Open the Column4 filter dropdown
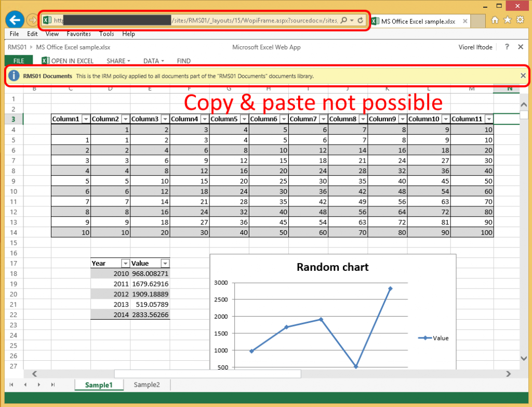Screen dimensions: 532x407 [x=205, y=119]
